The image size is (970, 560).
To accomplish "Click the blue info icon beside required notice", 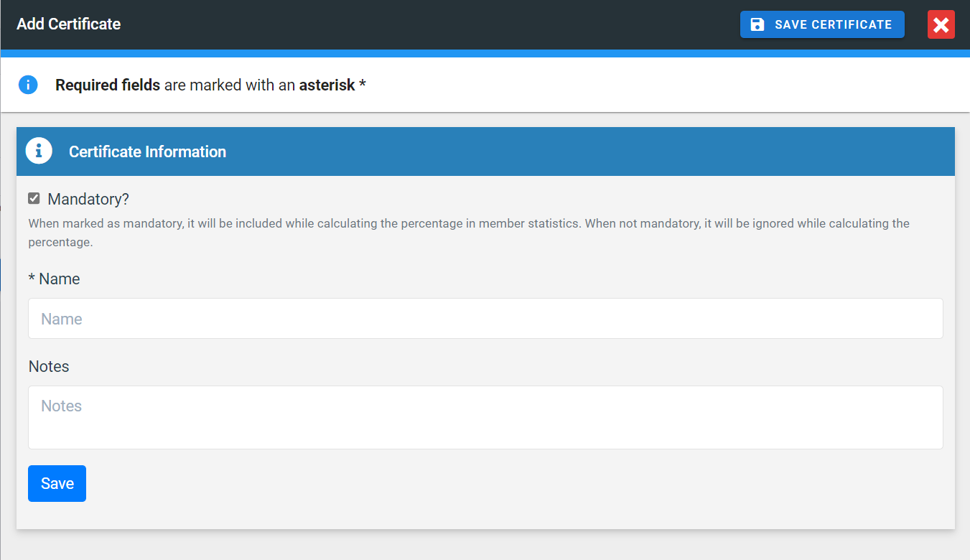I will [28, 85].
